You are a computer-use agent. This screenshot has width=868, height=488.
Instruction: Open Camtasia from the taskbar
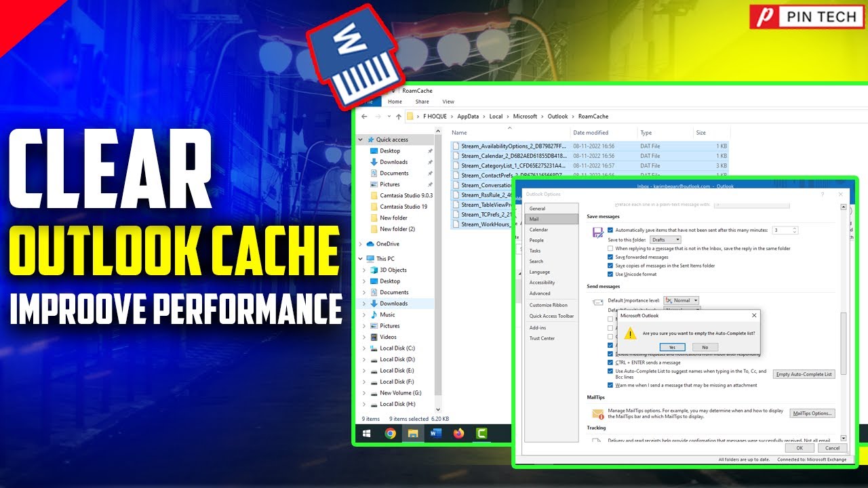click(481, 434)
